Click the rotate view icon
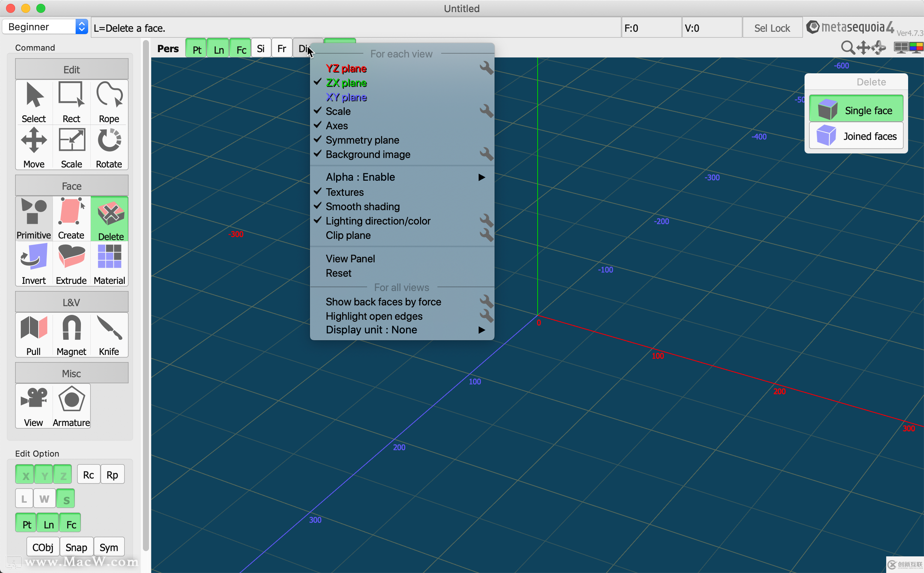This screenshot has width=924, height=573. coord(879,48)
